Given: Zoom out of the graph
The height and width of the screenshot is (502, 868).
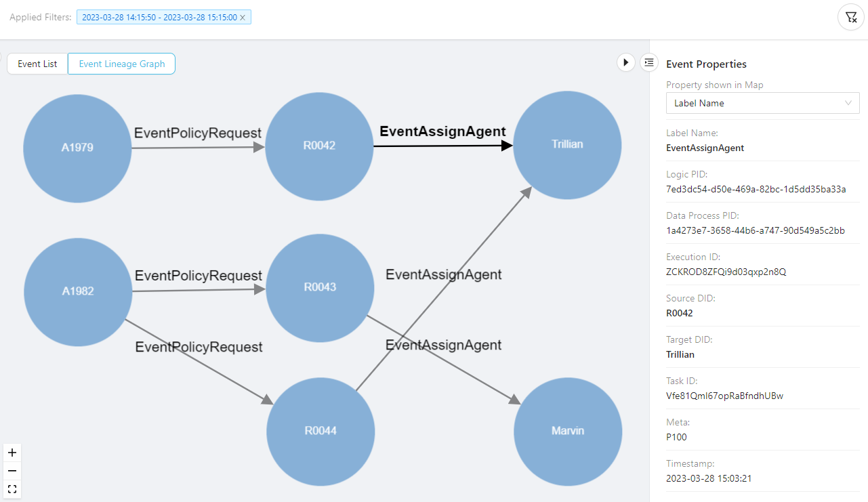Looking at the screenshot, I should point(12,471).
